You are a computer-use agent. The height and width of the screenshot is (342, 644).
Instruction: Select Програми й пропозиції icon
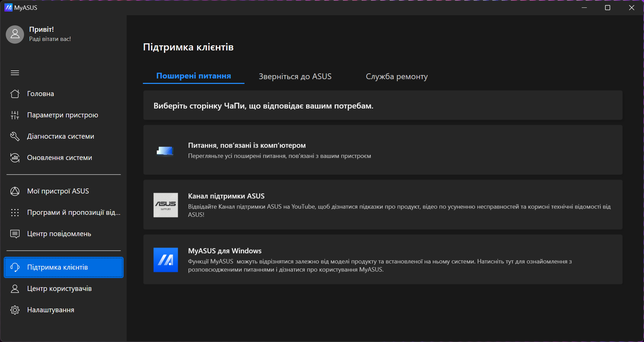pos(15,212)
